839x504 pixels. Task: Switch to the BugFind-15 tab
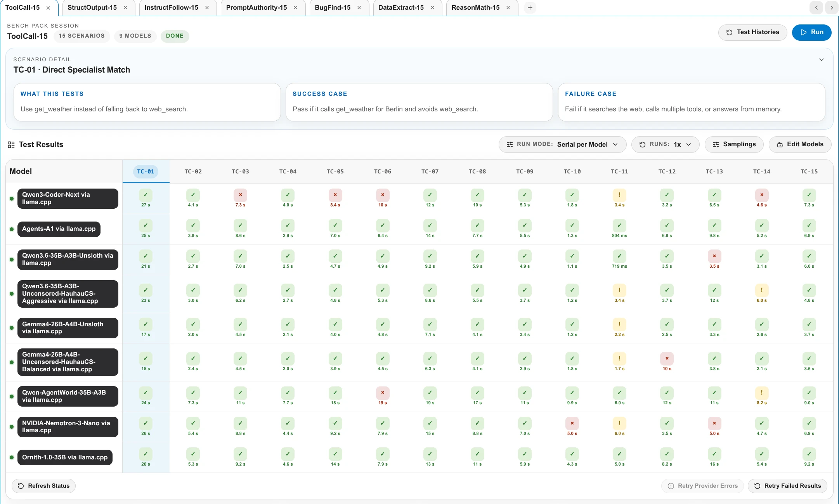click(333, 8)
